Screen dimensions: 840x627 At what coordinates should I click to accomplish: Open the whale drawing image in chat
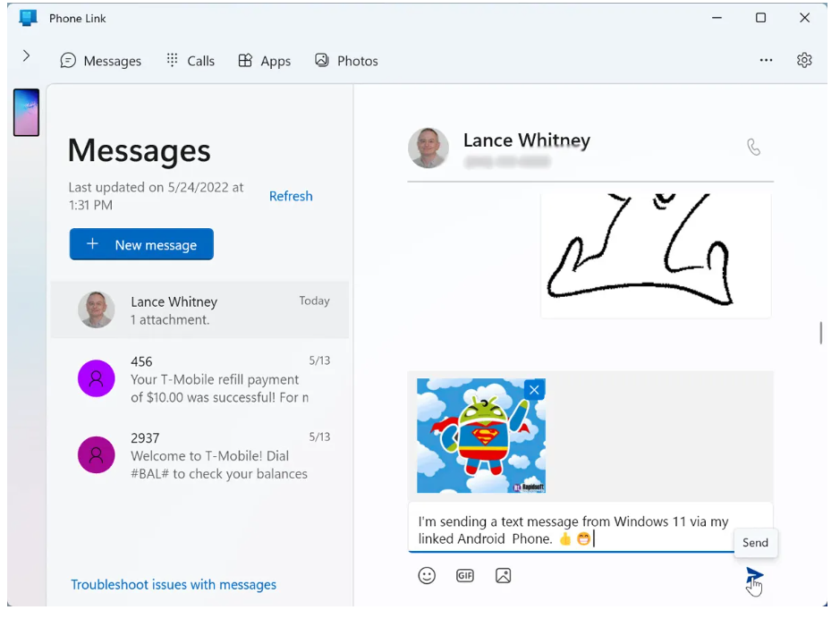point(656,256)
